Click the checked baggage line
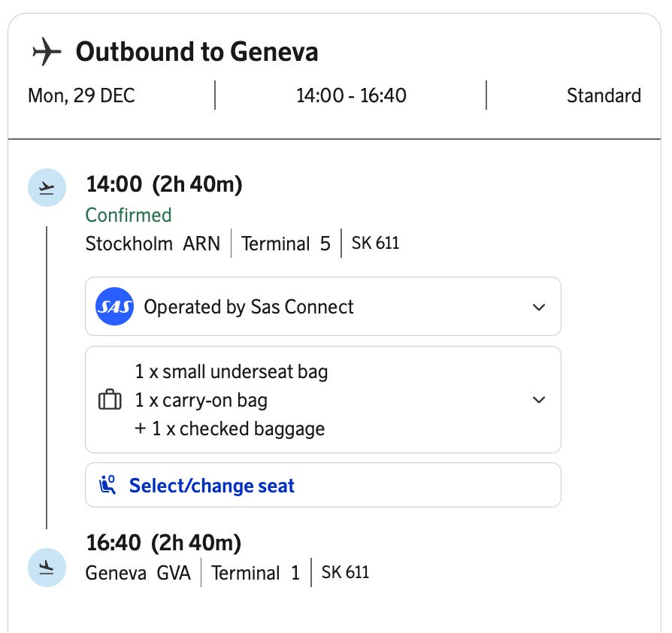 (x=230, y=429)
